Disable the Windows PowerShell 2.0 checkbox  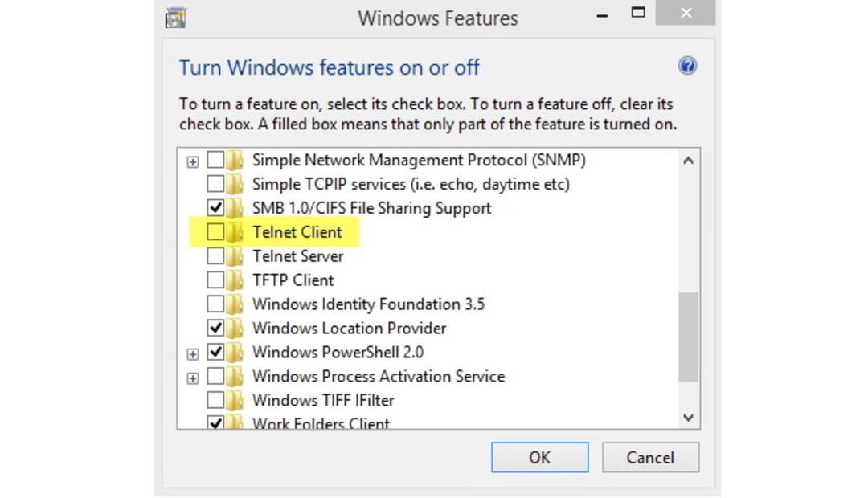(x=215, y=352)
